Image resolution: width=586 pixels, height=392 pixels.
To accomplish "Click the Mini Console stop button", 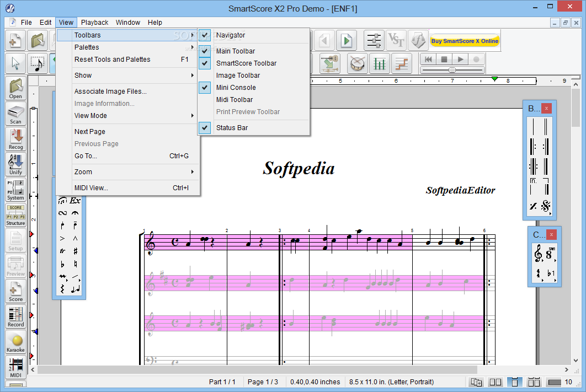I will [x=444, y=60].
